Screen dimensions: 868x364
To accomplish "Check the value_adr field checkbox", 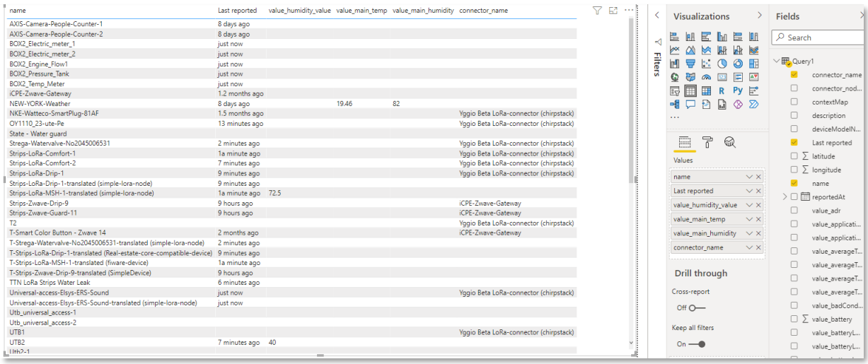I will coord(794,210).
